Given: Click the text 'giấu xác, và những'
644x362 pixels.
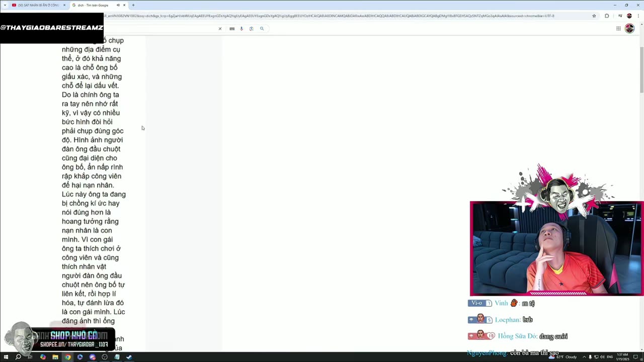Looking at the screenshot, I should [92, 76].
